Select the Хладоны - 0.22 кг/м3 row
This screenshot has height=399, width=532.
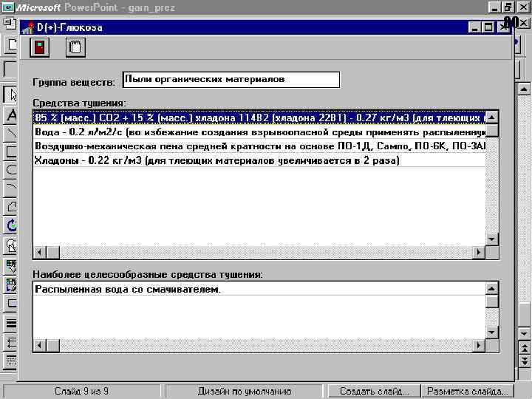(x=259, y=160)
